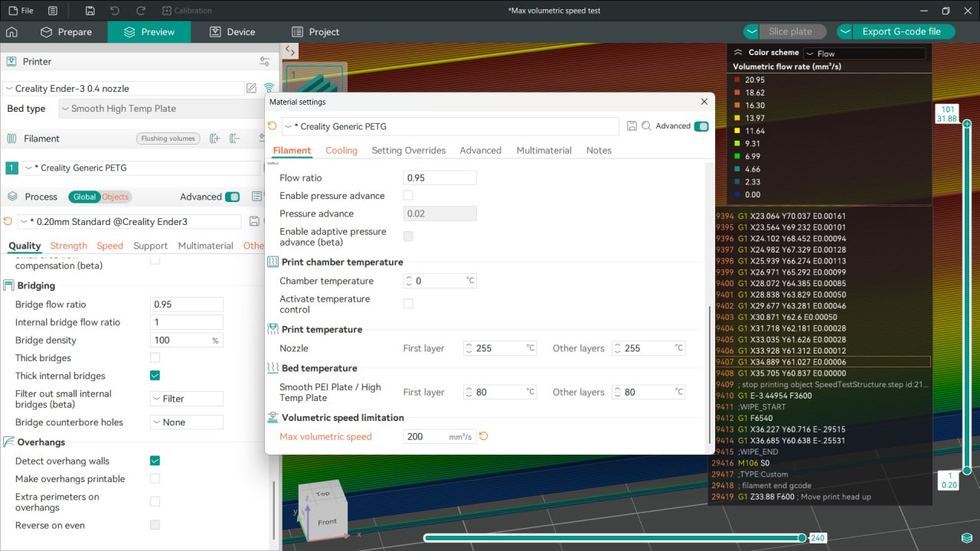Open the File menu
Image resolution: width=980 pixels, height=551 pixels.
(21, 11)
